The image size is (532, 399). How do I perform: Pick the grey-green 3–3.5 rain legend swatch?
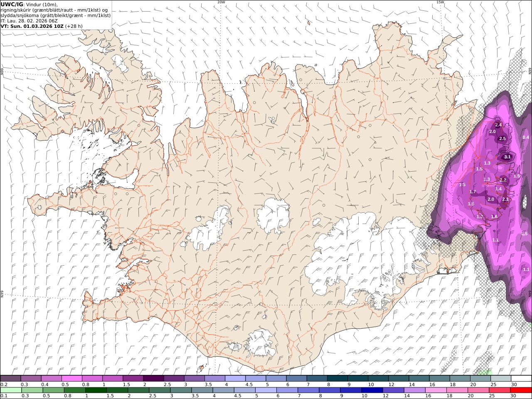pyautogui.click(x=181, y=390)
